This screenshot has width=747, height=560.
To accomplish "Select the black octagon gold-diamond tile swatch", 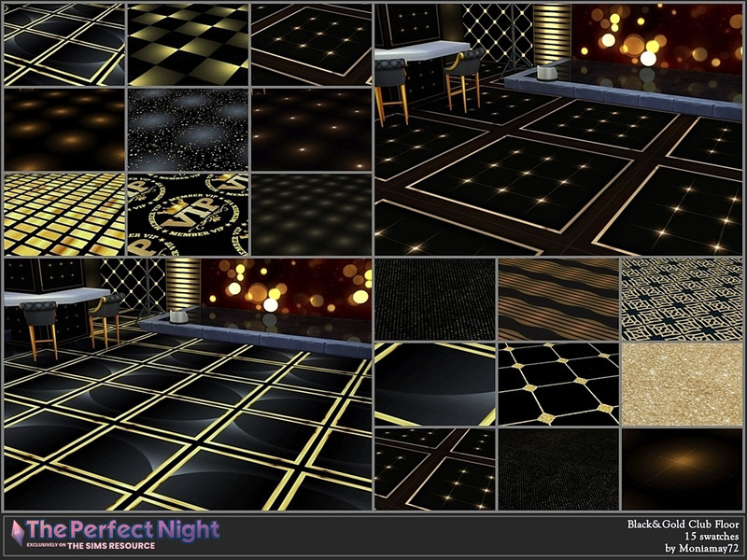I will tap(558, 385).
